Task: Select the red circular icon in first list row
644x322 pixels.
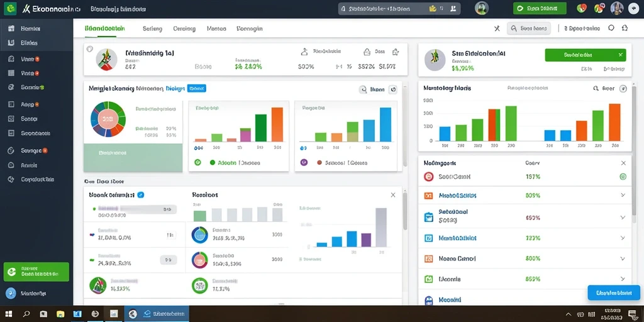Action: [428, 177]
